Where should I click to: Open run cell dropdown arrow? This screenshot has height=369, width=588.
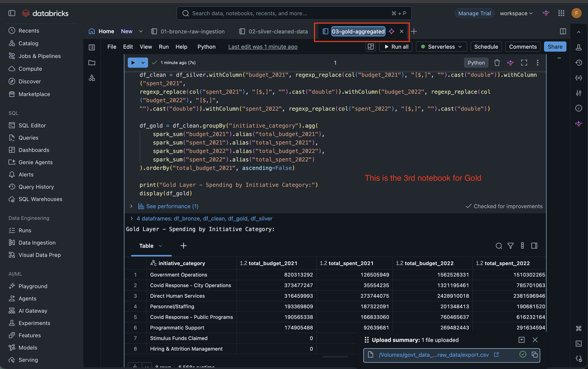[143, 63]
